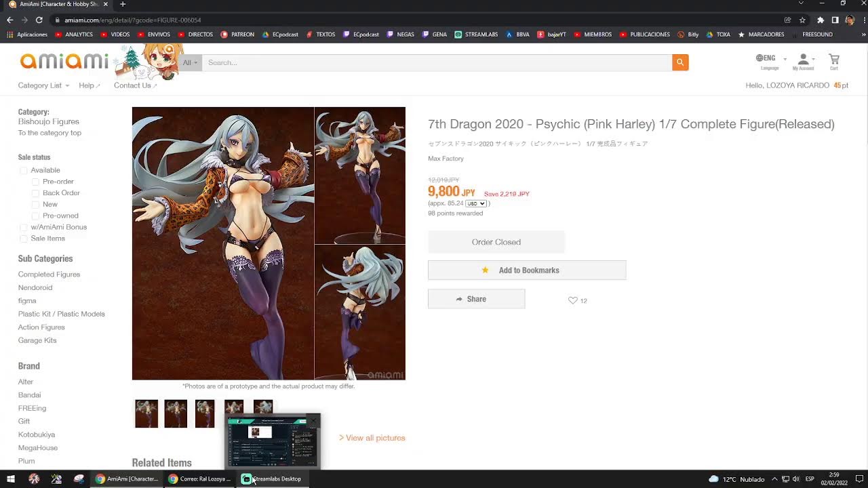Image resolution: width=868 pixels, height=488 pixels.
Task: Open the USD currency dropdown
Action: (x=476, y=203)
